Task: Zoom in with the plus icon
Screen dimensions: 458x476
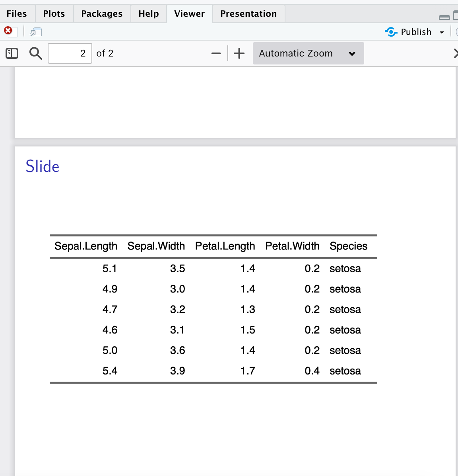Action: pos(239,53)
